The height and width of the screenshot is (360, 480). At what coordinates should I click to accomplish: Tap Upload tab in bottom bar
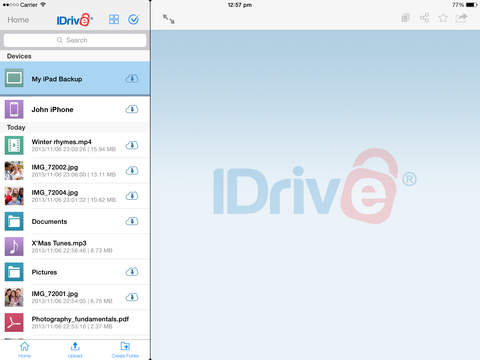point(75,350)
